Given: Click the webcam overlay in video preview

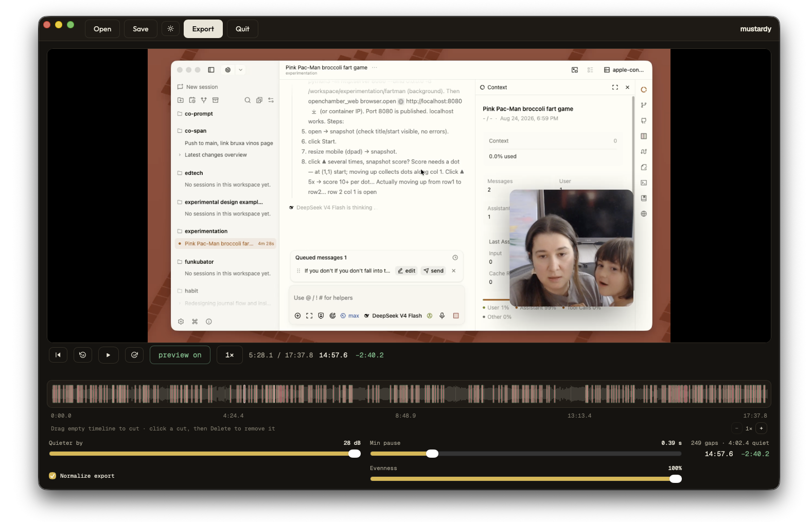Looking at the screenshot, I should 571,248.
